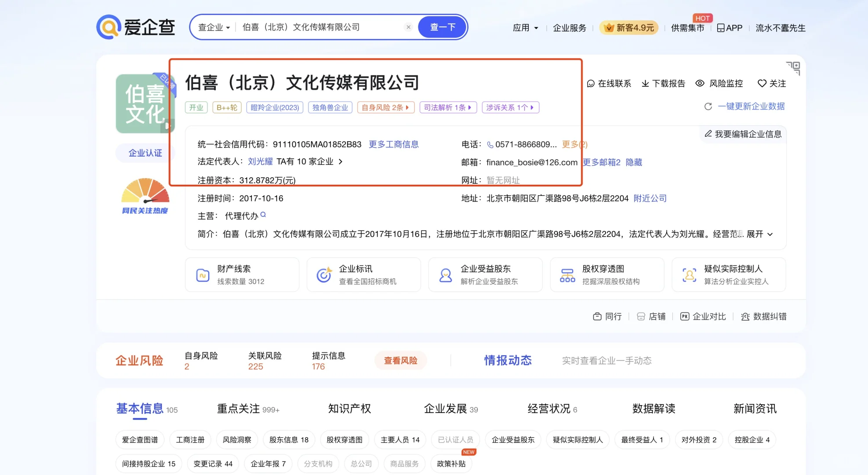Viewport: 868px width, 475px height.
Task: Clear the search box with the X icon
Action: tap(408, 27)
